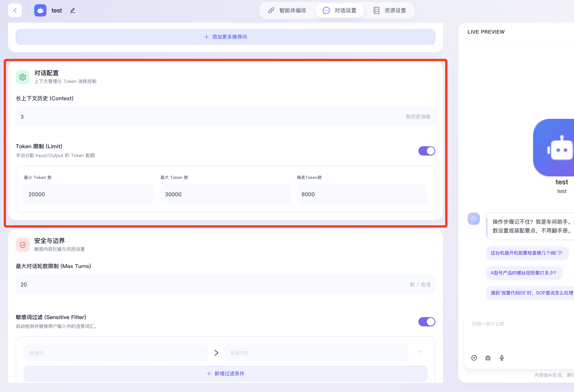Open the 资源设置 tab

click(x=390, y=10)
